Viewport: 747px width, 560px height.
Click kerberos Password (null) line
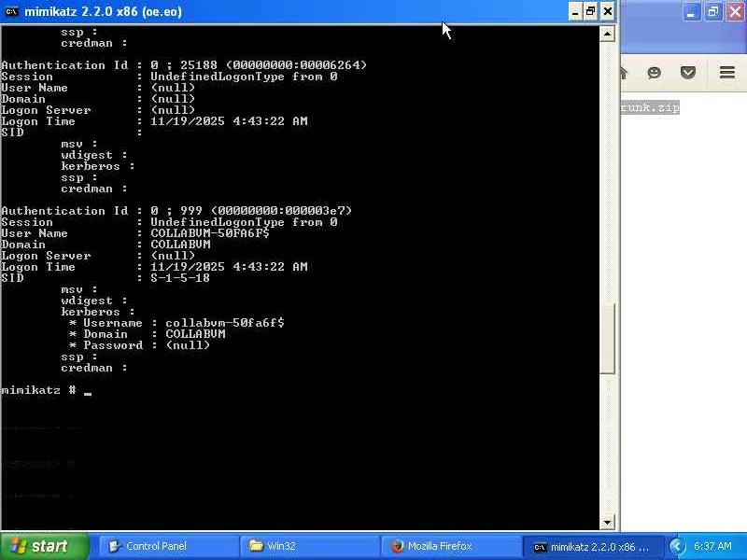[139, 345]
